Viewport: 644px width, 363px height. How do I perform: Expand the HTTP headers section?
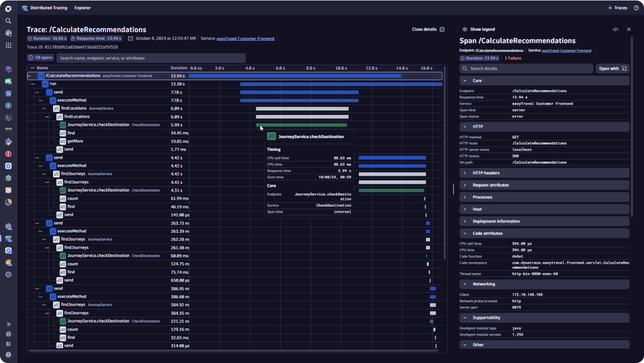pyautogui.click(x=544, y=173)
